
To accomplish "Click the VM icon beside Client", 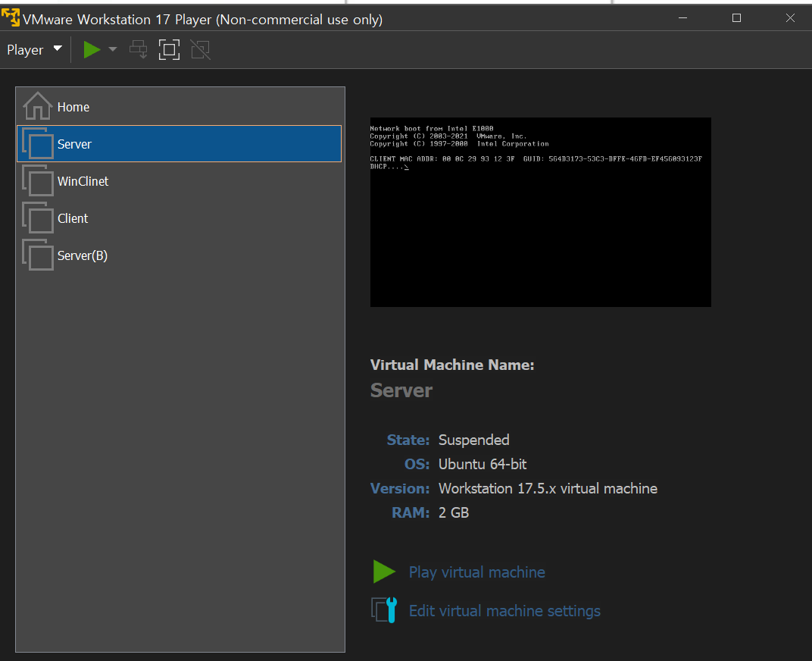I will click(x=38, y=218).
